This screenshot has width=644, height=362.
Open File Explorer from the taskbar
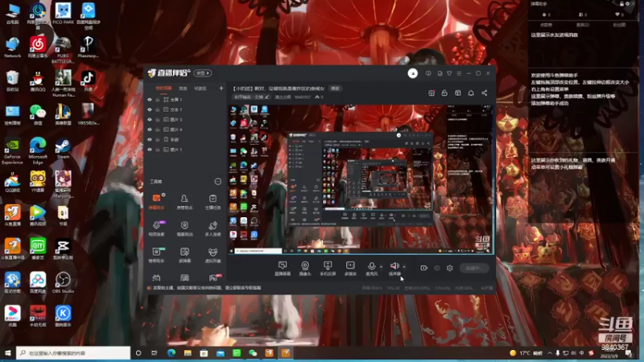pyautogui.click(x=188, y=353)
